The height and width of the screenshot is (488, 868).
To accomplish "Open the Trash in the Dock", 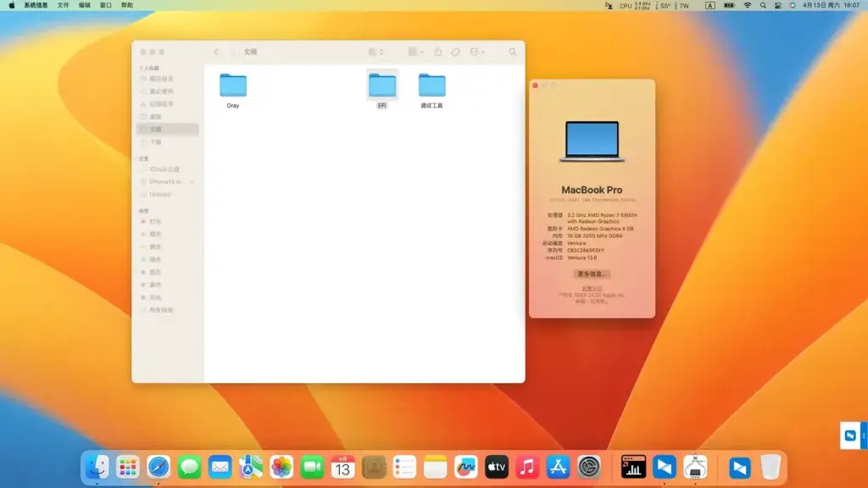I will pyautogui.click(x=770, y=468).
